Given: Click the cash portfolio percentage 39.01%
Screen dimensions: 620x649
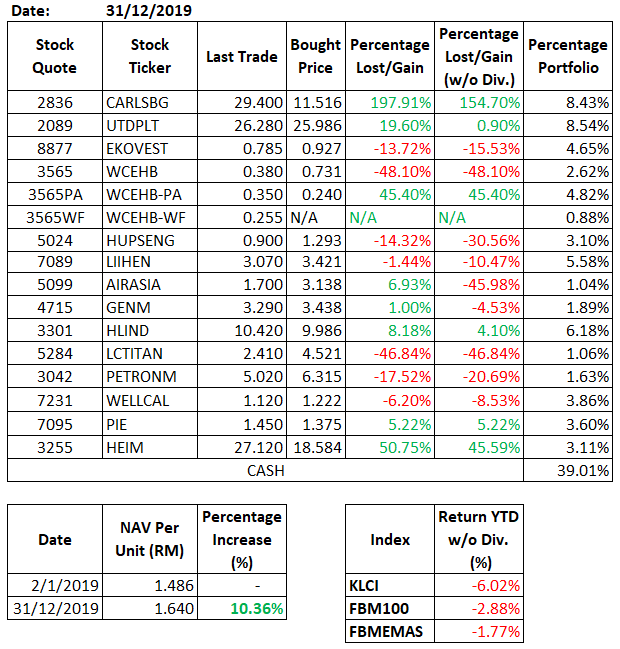Looking at the screenshot, I should point(567,470).
